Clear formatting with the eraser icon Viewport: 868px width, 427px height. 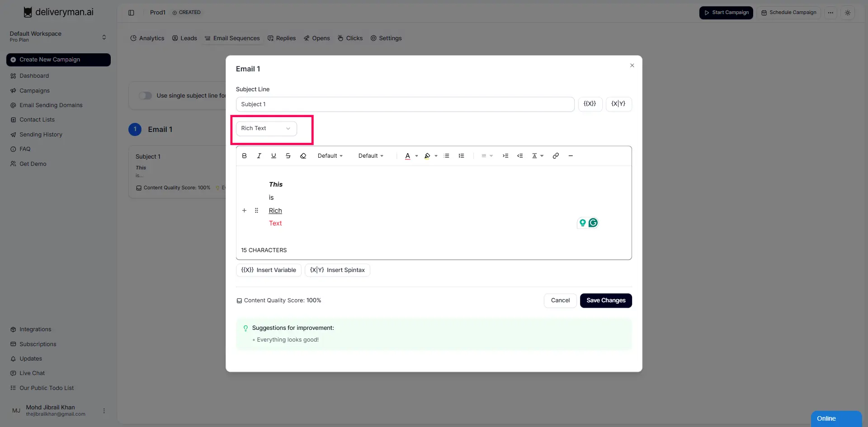[x=303, y=156]
